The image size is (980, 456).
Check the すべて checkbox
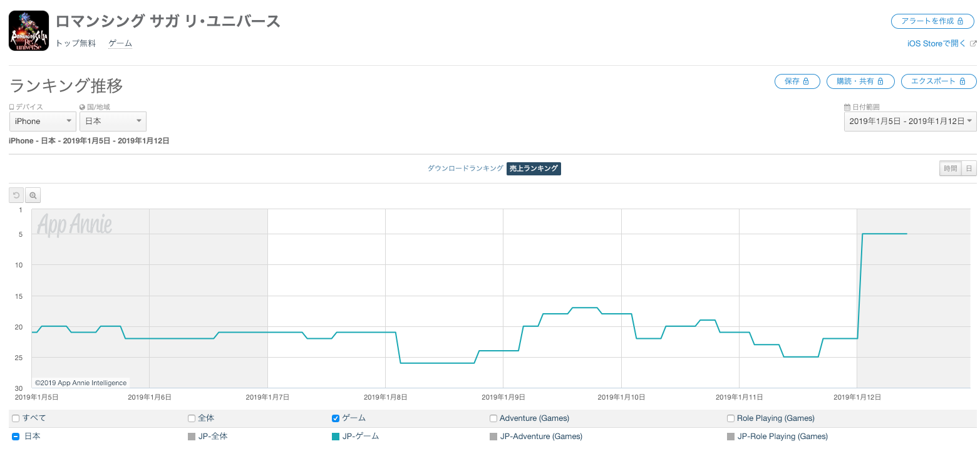tap(16, 418)
